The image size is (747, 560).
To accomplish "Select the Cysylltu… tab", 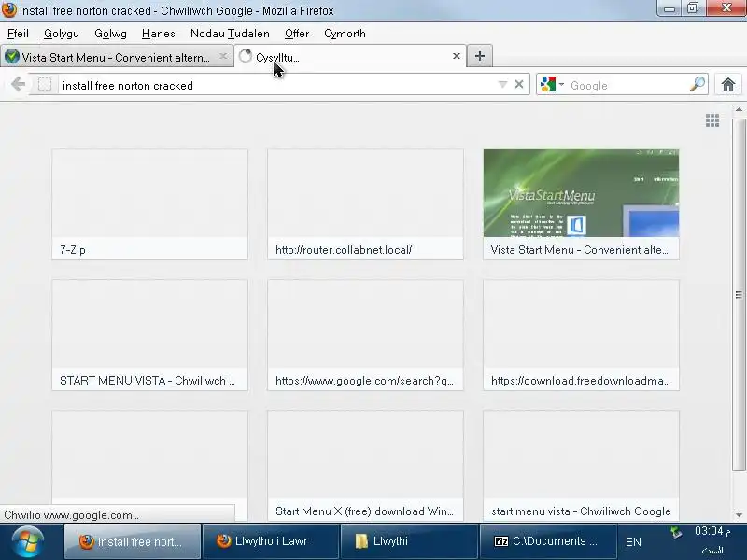I will coord(350,57).
